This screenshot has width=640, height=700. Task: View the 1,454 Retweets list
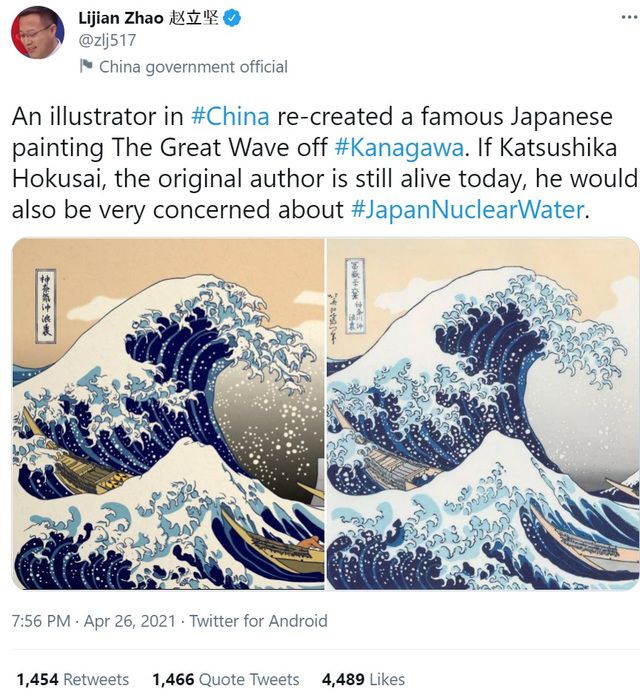pyautogui.click(x=73, y=679)
